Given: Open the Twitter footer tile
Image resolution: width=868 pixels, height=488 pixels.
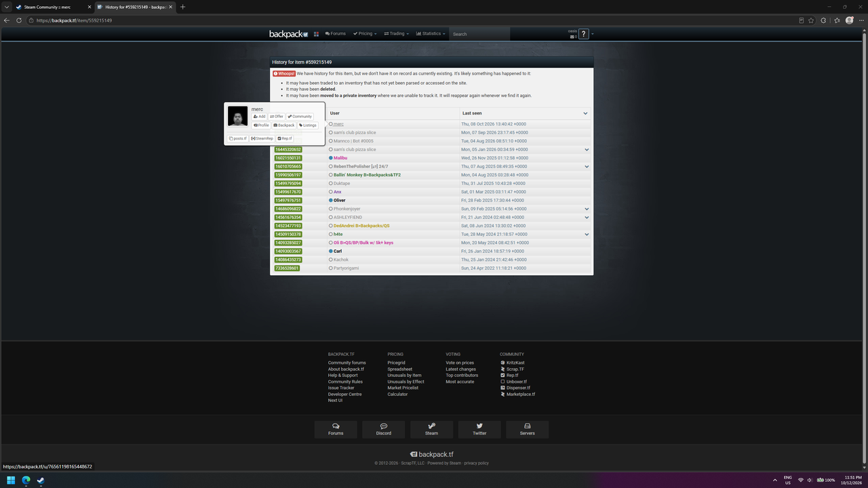Looking at the screenshot, I should [x=479, y=429].
